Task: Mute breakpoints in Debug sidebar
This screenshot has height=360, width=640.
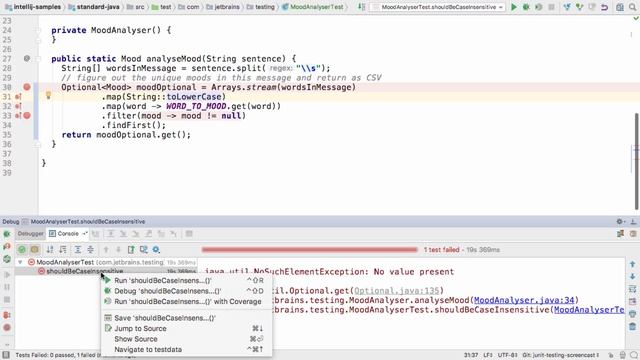Action: pos(7,327)
